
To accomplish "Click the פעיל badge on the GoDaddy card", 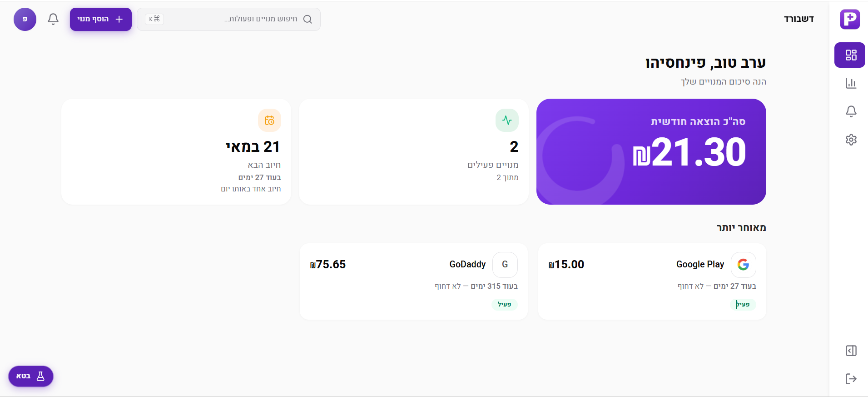I will point(504,305).
